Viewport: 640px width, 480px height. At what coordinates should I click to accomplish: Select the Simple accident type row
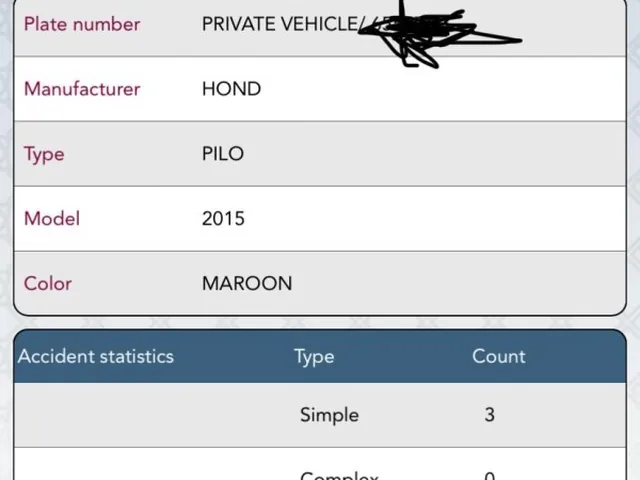coord(320,415)
